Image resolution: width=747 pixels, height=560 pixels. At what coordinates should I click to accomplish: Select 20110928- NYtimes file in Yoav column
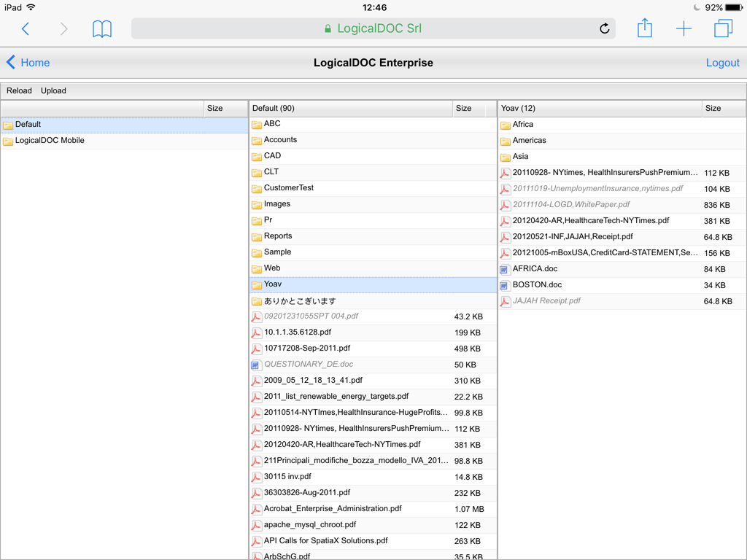(622, 173)
